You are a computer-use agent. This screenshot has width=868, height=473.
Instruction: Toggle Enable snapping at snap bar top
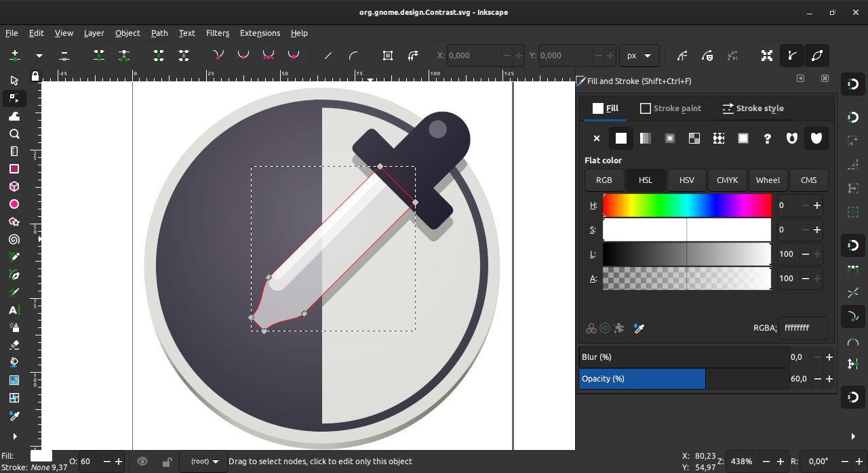(853, 85)
